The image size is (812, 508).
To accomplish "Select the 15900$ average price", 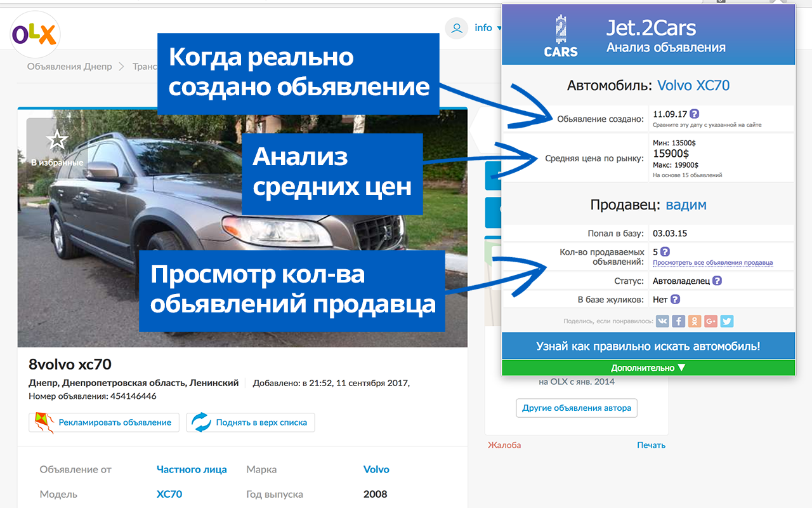I will [671, 154].
